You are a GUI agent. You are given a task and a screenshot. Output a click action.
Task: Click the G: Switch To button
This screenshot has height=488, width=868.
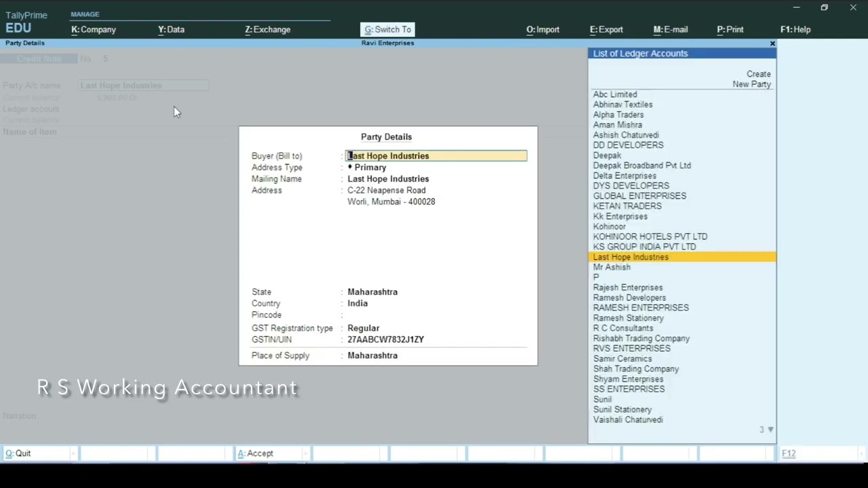pyautogui.click(x=388, y=29)
